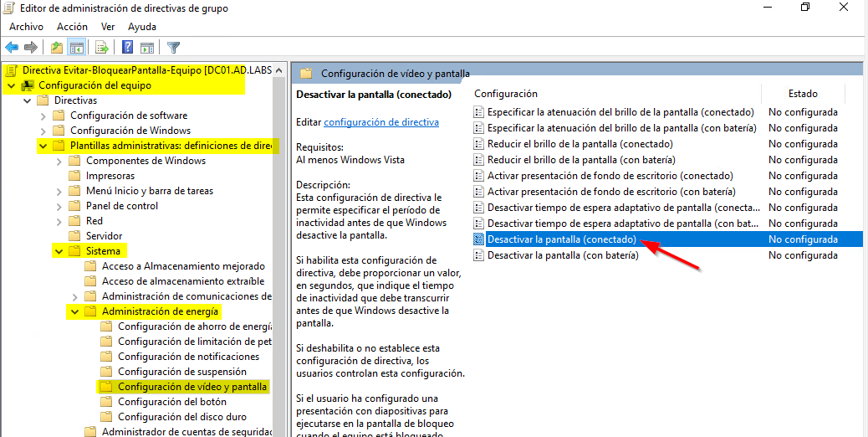
Task: Click the blue Back arrow toolbar icon
Action: [12, 47]
